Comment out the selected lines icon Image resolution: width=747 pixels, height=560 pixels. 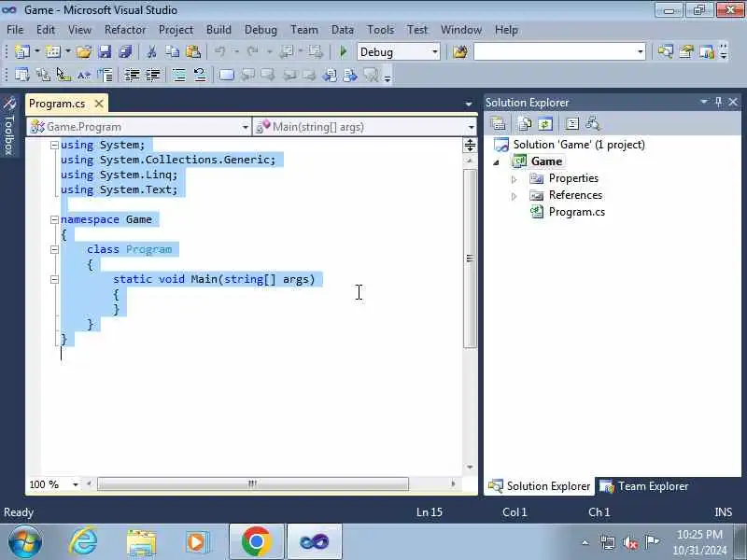pyautogui.click(x=179, y=75)
